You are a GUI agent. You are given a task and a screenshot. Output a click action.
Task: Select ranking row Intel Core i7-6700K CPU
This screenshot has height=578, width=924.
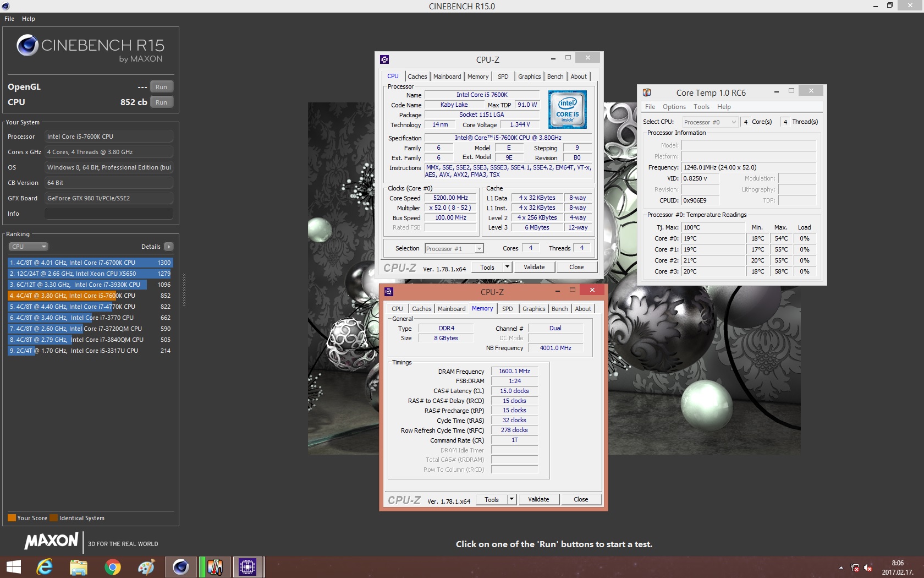[90, 263]
